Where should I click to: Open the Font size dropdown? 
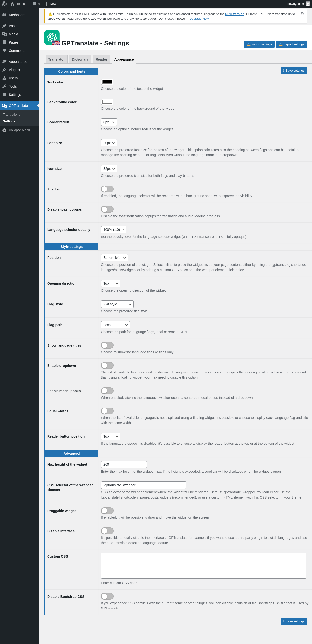109,143
